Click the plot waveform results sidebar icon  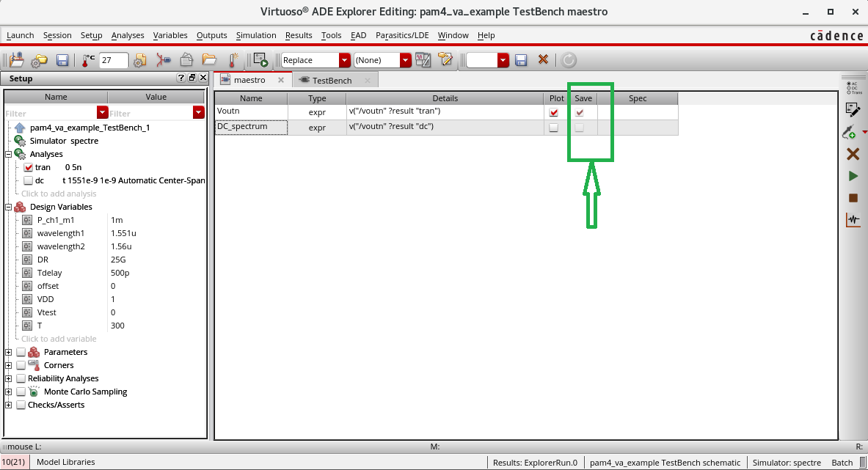[853, 219]
